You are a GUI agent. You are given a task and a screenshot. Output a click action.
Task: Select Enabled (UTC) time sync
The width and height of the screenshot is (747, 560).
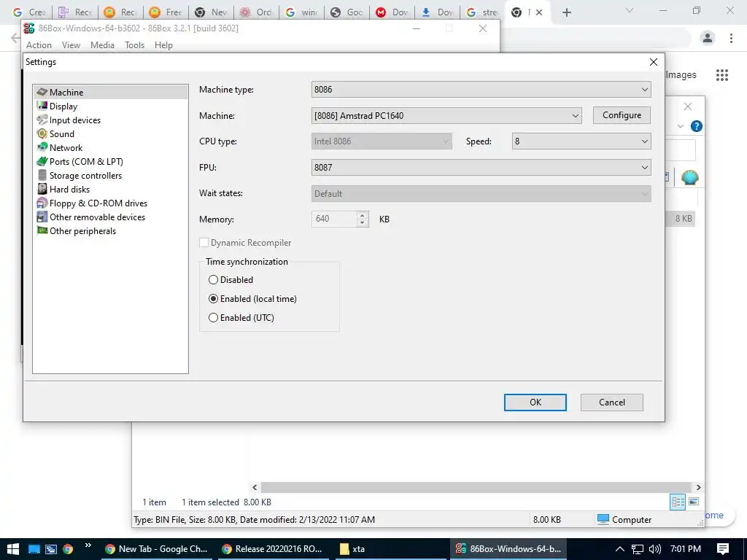[x=213, y=318]
